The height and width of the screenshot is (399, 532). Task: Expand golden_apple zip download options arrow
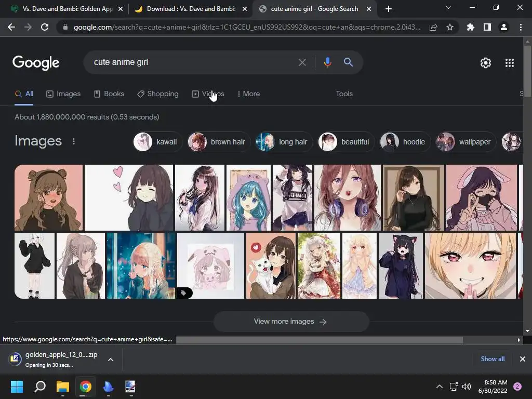tap(111, 360)
